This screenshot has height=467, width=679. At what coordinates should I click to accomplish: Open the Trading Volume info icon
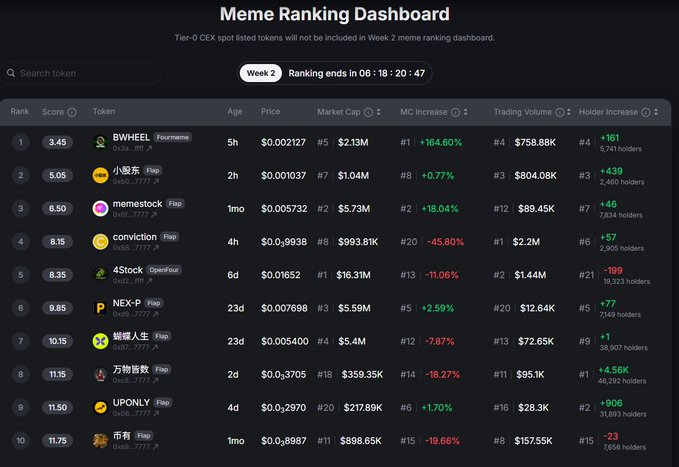tap(559, 112)
